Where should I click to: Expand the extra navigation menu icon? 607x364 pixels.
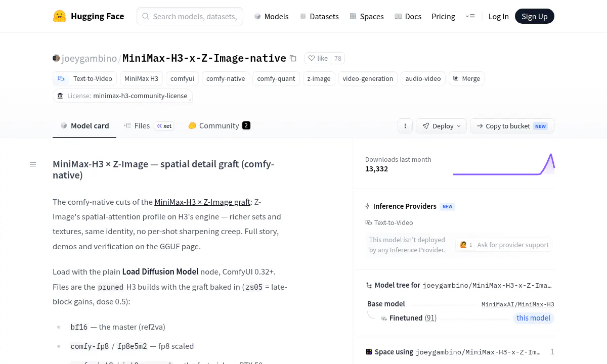point(470,16)
